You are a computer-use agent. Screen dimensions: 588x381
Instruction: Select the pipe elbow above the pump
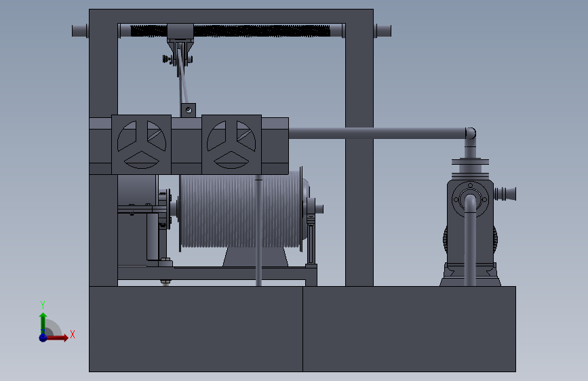coord(470,134)
